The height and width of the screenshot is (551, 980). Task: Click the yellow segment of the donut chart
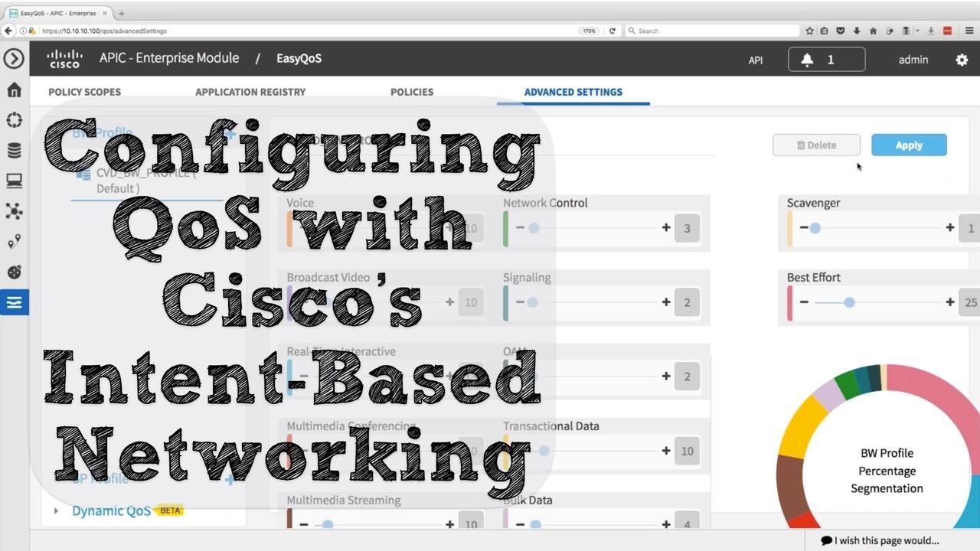(x=802, y=425)
